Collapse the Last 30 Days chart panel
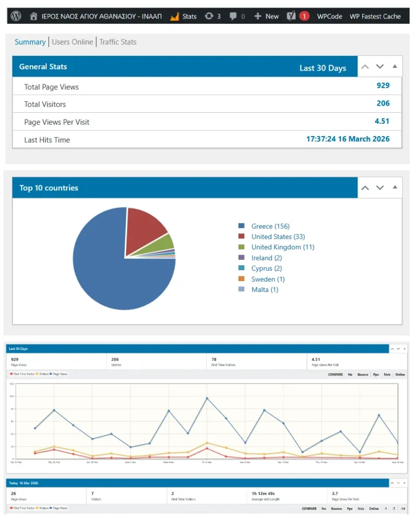Screen dimensions: 420x530 [404, 349]
